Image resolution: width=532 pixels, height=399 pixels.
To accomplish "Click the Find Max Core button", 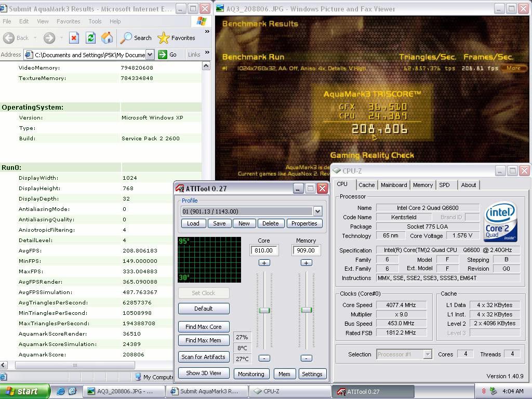I will (204, 327).
